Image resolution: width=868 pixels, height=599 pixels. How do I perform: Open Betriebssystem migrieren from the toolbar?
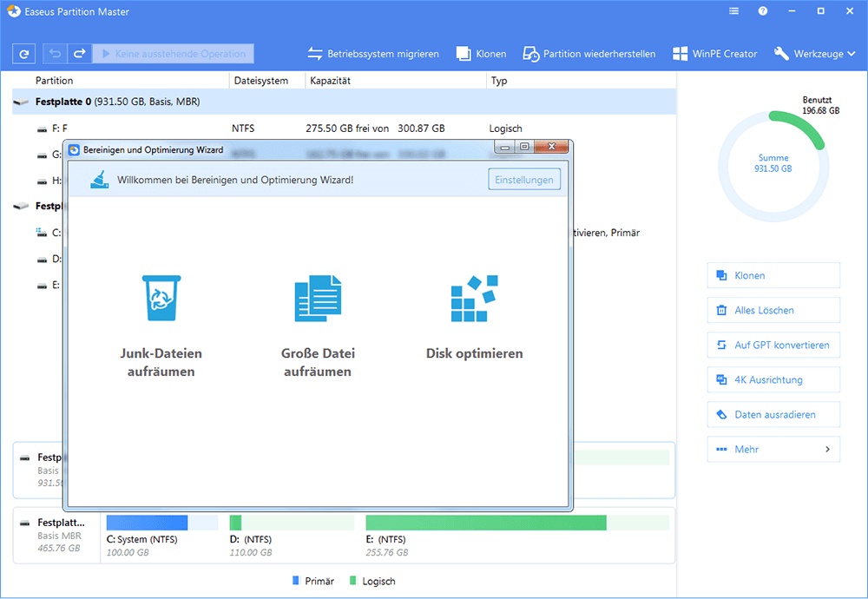click(x=373, y=53)
